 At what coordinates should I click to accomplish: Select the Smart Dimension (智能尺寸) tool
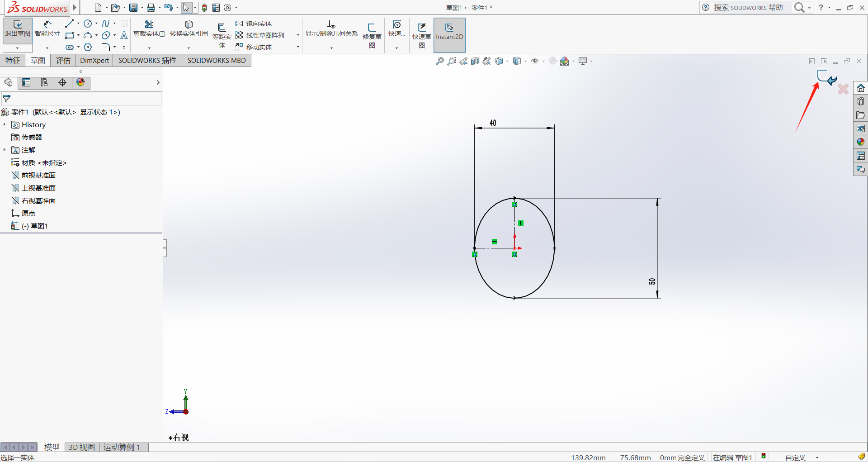[47, 29]
